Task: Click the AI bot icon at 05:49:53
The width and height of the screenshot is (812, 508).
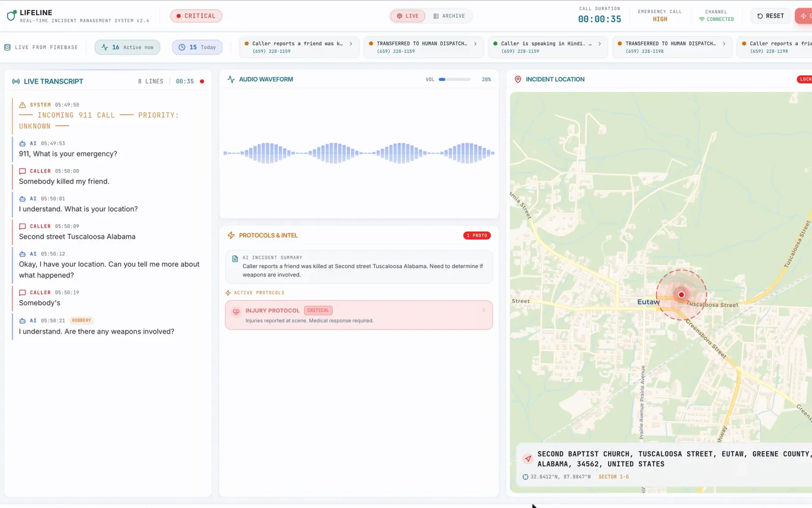Action: pos(22,143)
